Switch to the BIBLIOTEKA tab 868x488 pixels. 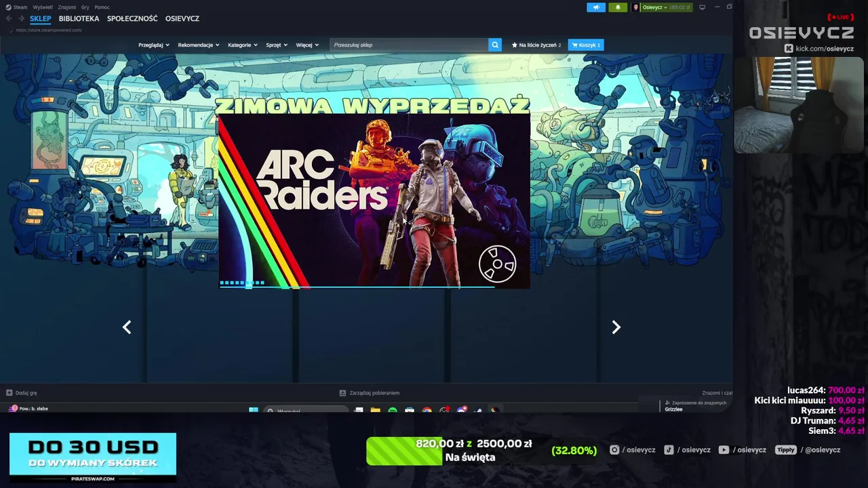click(x=79, y=18)
